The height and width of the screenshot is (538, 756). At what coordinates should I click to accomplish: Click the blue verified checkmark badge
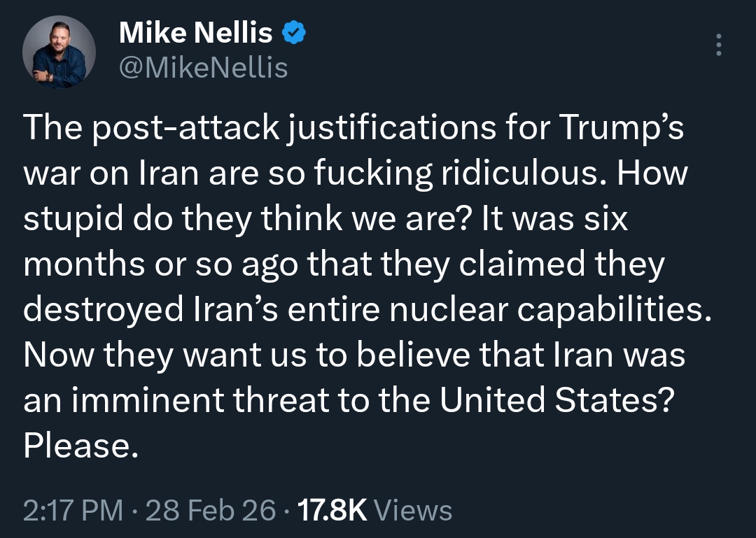click(293, 32)
